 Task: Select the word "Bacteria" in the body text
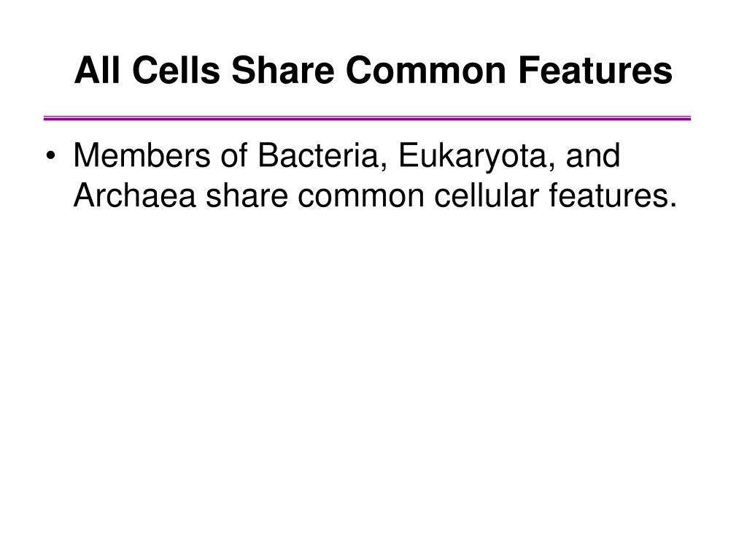click(x=318, y=155)
